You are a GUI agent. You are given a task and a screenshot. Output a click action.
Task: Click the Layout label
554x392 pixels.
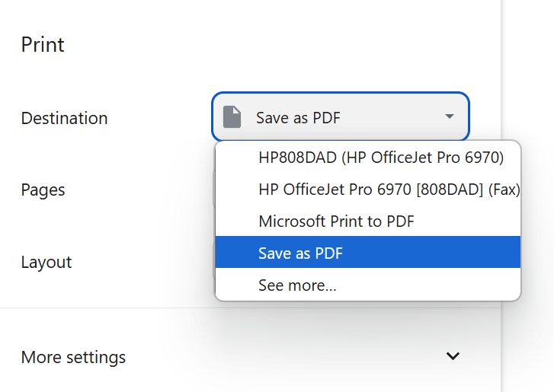pyautogui.click(x=46, y=262)
